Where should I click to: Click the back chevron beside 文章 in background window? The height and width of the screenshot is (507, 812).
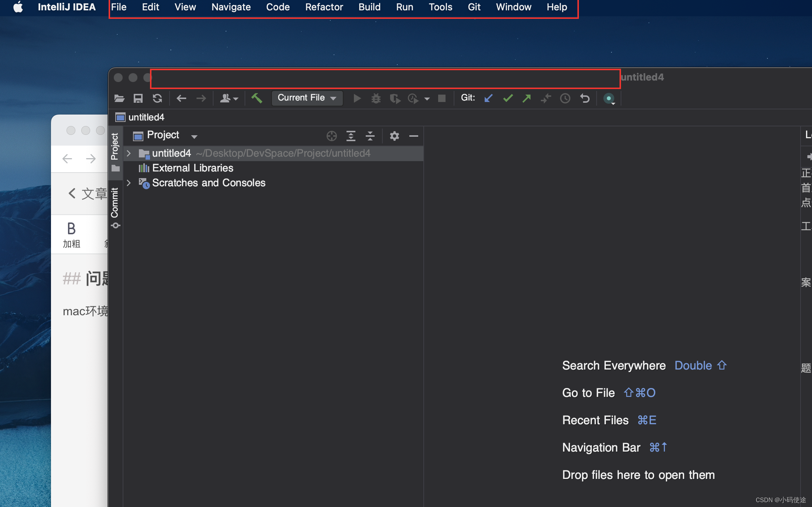click(72, 193)
